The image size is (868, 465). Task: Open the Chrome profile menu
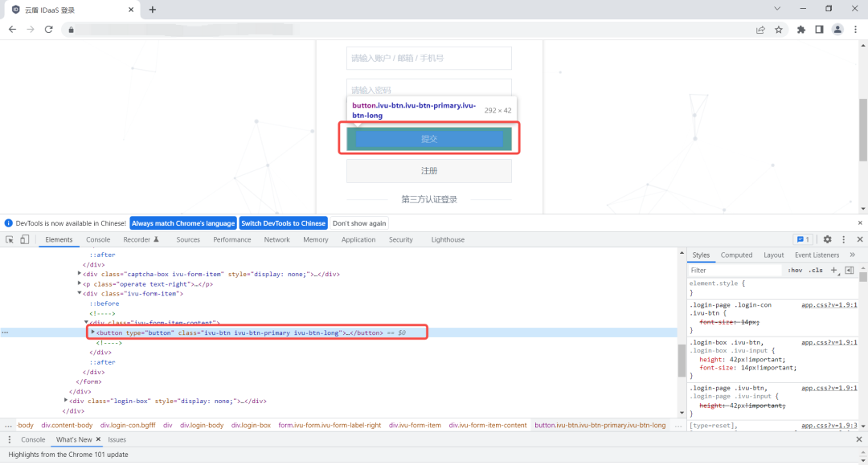pyautogui.click(x=837, y=30)
